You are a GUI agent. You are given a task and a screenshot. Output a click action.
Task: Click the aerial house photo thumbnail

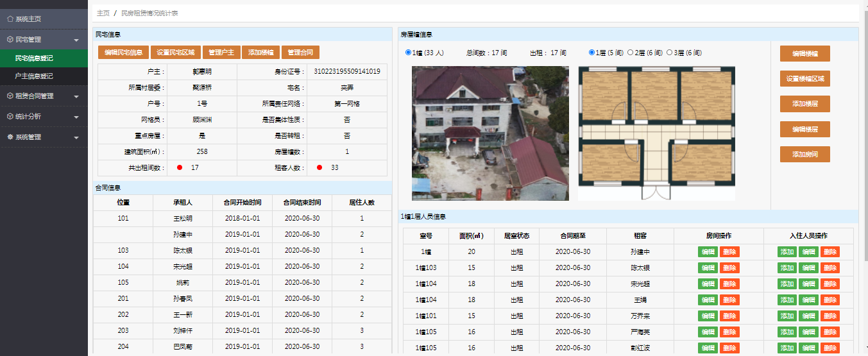(x=490, y=133)
